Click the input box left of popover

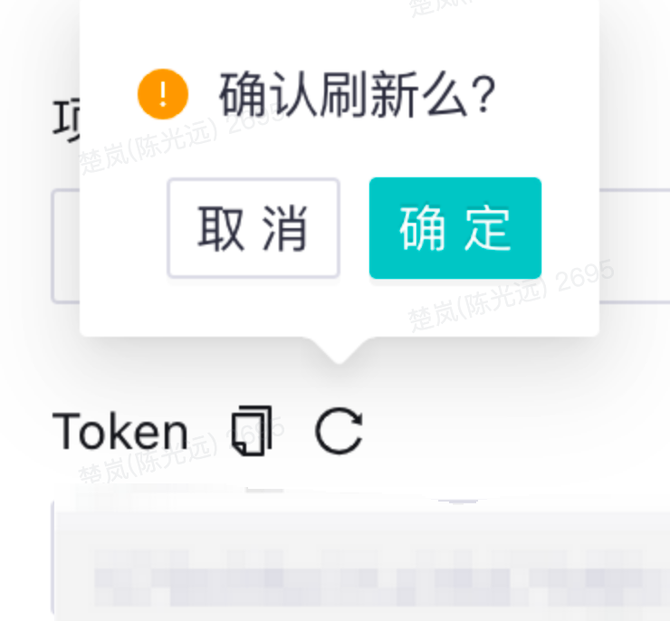66,246
